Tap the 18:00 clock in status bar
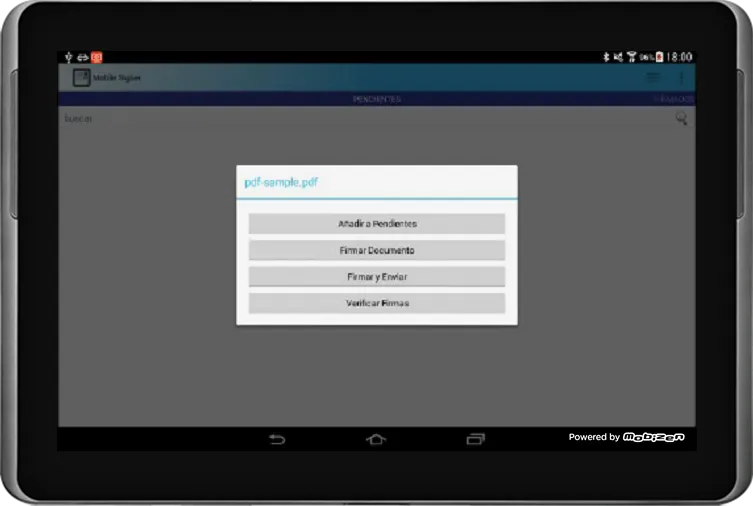This screenshot has height=506, width=753. (x=679, y=57)
